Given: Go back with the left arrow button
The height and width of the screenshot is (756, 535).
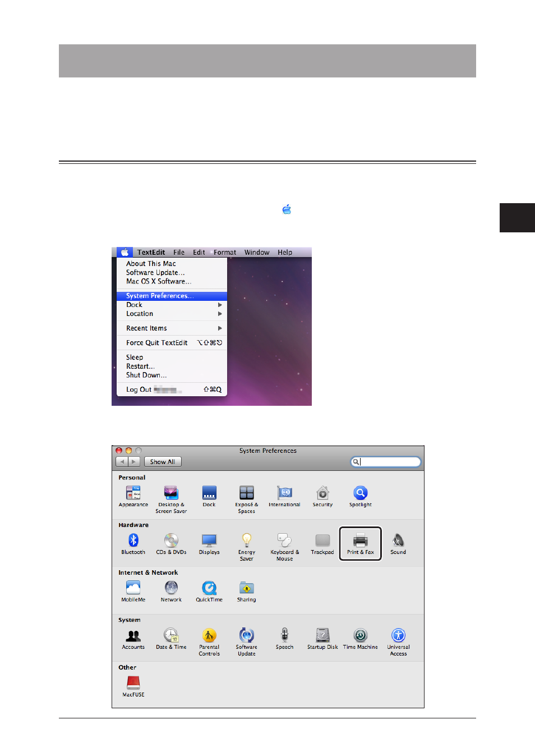Looking at the screenshot, I should click(122, 462).
